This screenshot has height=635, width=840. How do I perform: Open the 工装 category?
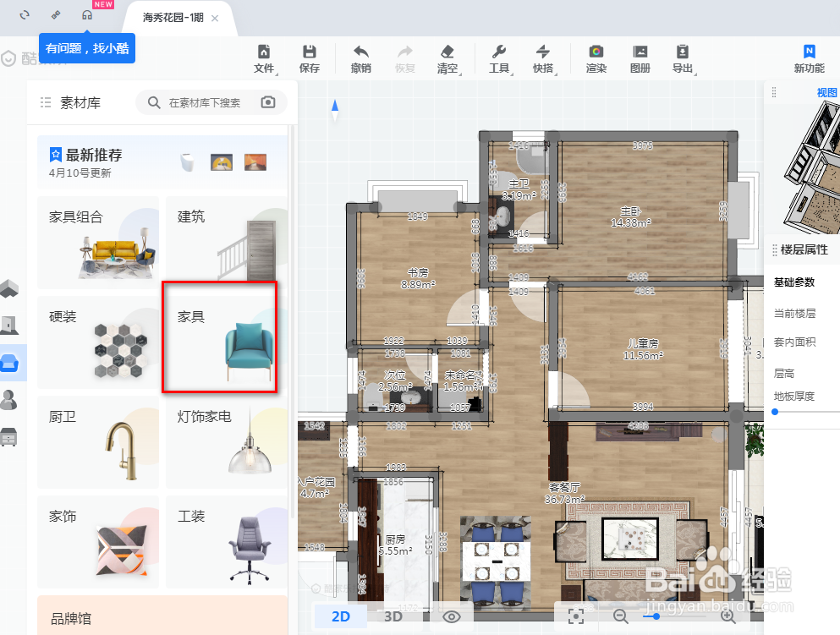point(227,542)
